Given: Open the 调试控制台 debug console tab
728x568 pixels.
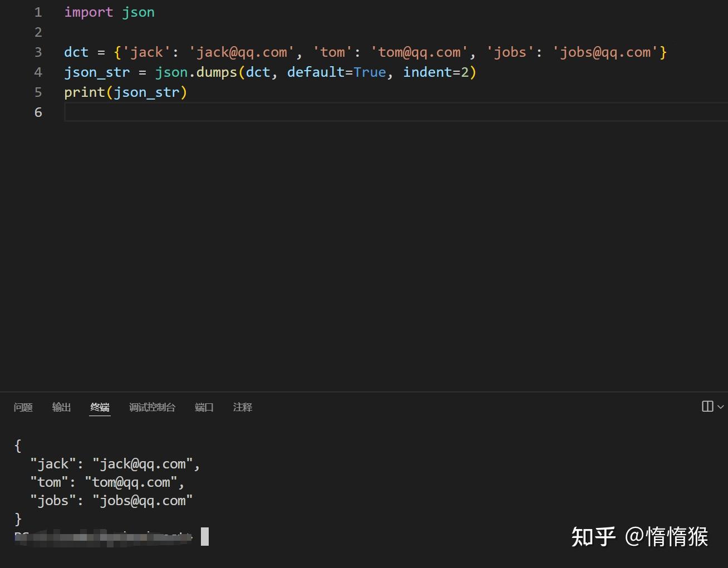Looking at the screenshot, I should pos(152,408).
